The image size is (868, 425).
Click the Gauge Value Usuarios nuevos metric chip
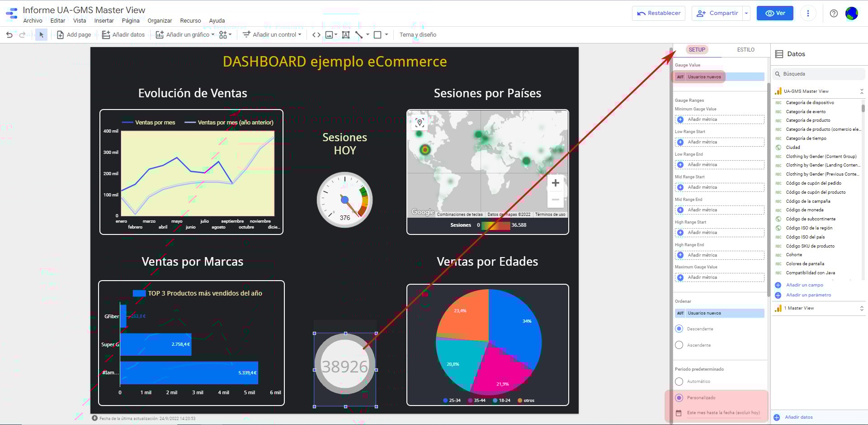pyautogui.click(x=720, y=77)
